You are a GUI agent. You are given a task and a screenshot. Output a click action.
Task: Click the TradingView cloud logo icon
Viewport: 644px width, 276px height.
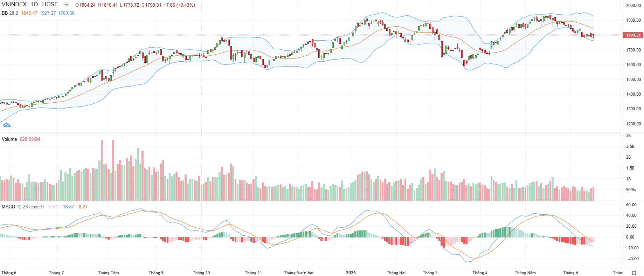pyautogui.click(x=7, y=125)
